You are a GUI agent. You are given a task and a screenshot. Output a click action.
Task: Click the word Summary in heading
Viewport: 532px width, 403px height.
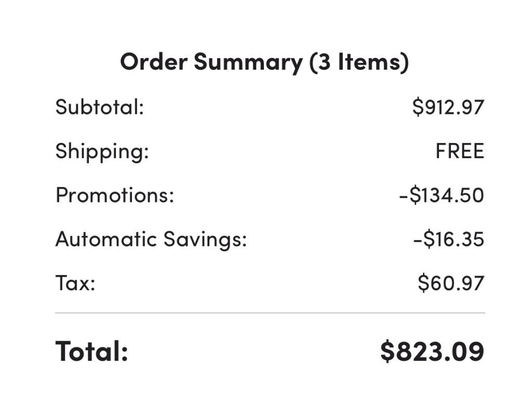(248, 62)
